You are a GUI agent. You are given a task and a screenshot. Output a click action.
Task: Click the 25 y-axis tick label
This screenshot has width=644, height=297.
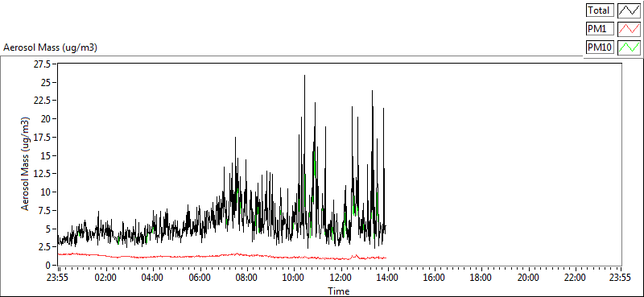click(46, 82)
